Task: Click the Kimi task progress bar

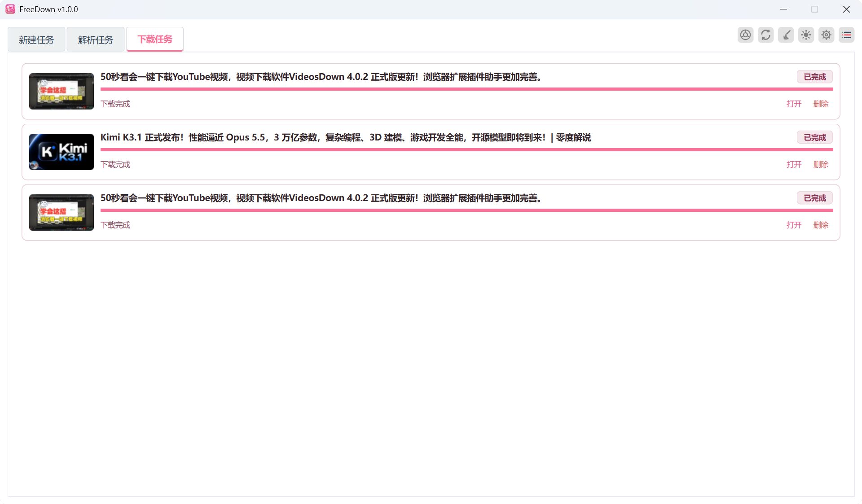Action: pyautogui.click(x=466, y=149)
